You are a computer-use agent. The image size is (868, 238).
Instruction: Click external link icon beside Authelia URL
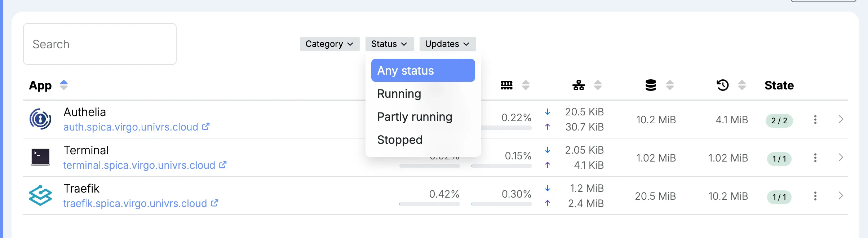pyautogui.click(x=206, y=127)
